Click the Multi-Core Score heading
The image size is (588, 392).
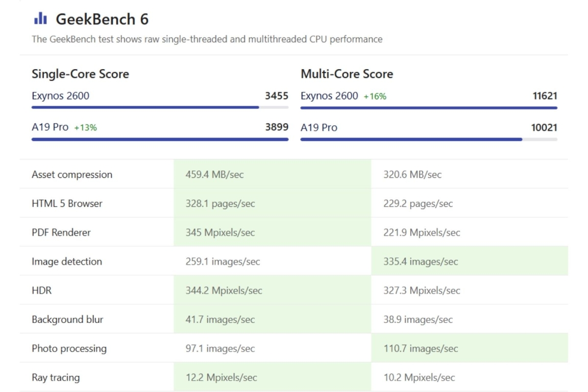(347, 74)
